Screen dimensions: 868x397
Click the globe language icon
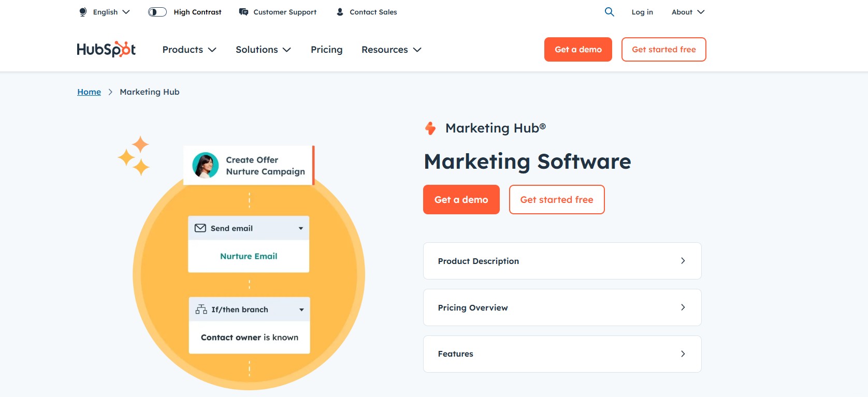83,12
